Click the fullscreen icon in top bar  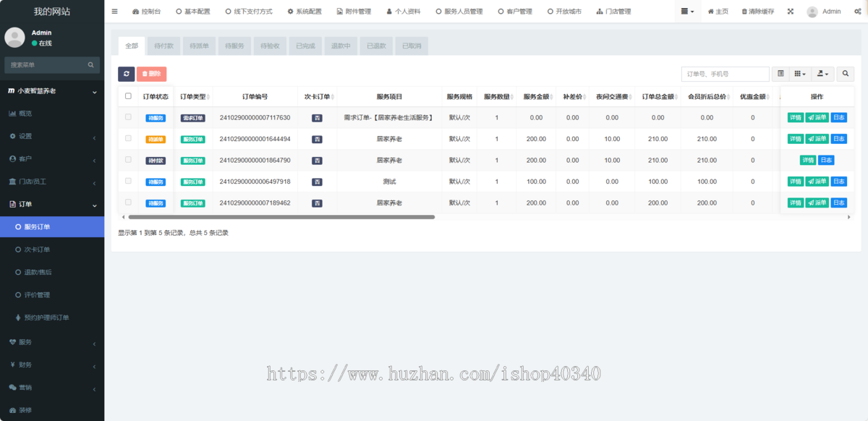[x=790, y=12]
